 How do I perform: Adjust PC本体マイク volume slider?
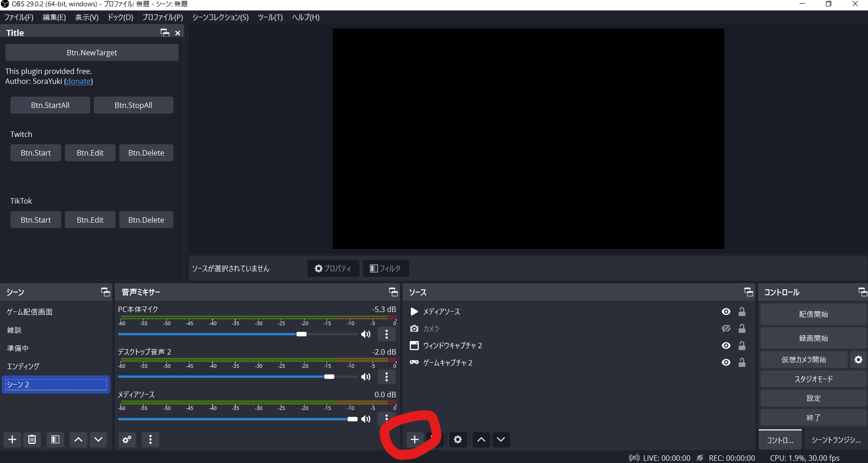click(238, 334)
